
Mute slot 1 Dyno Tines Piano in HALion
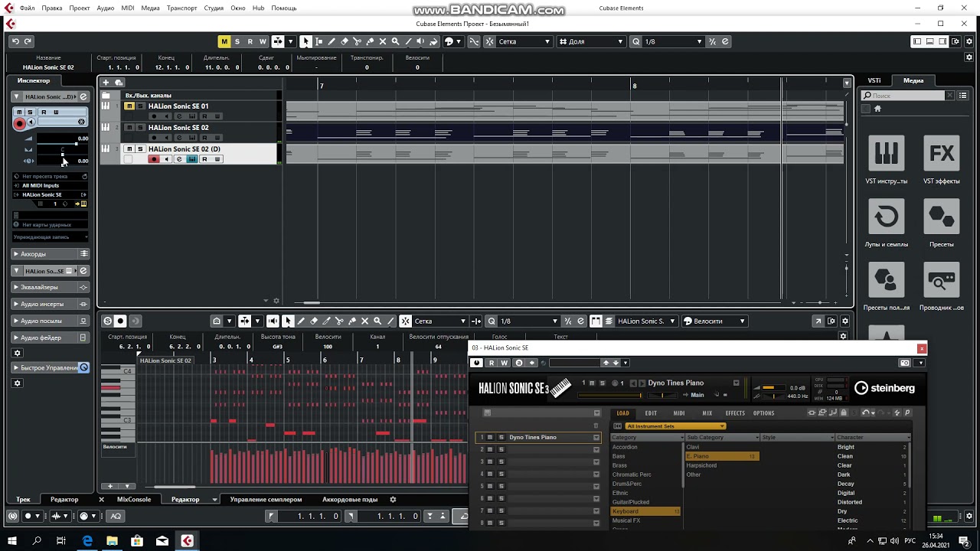[491, 437]
